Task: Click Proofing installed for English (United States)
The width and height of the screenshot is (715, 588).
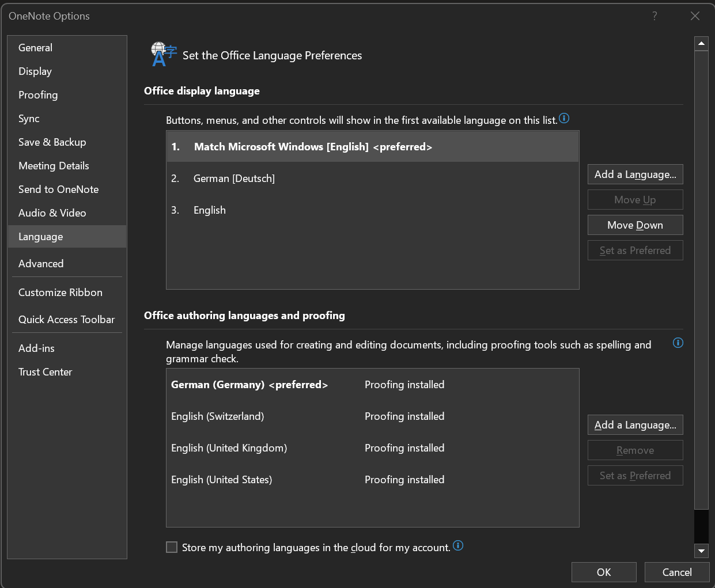Action: [404, 480]
